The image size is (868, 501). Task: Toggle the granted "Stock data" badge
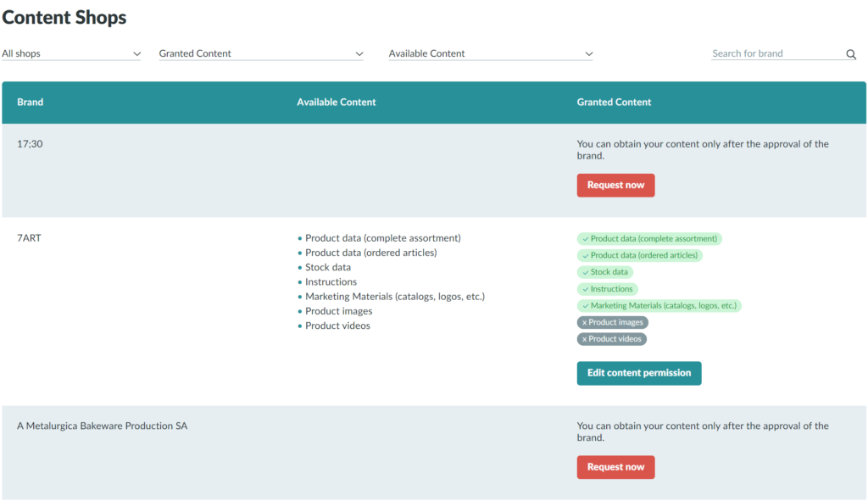604,271
